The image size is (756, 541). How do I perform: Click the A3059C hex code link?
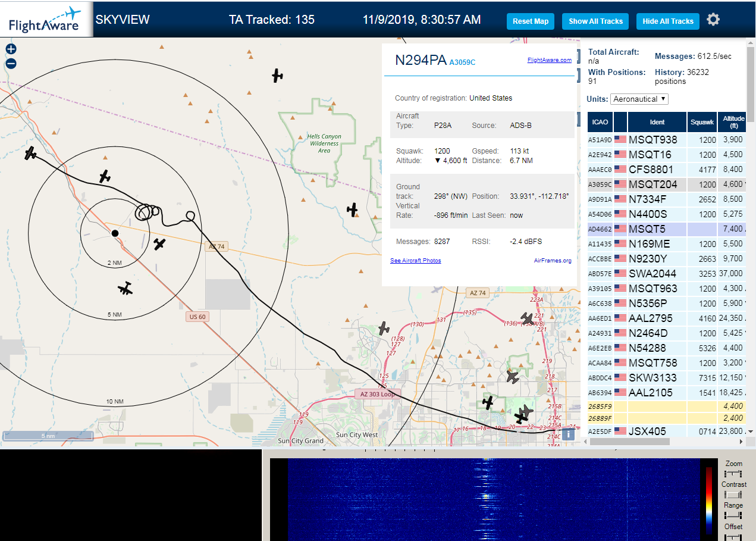(463, 62)
